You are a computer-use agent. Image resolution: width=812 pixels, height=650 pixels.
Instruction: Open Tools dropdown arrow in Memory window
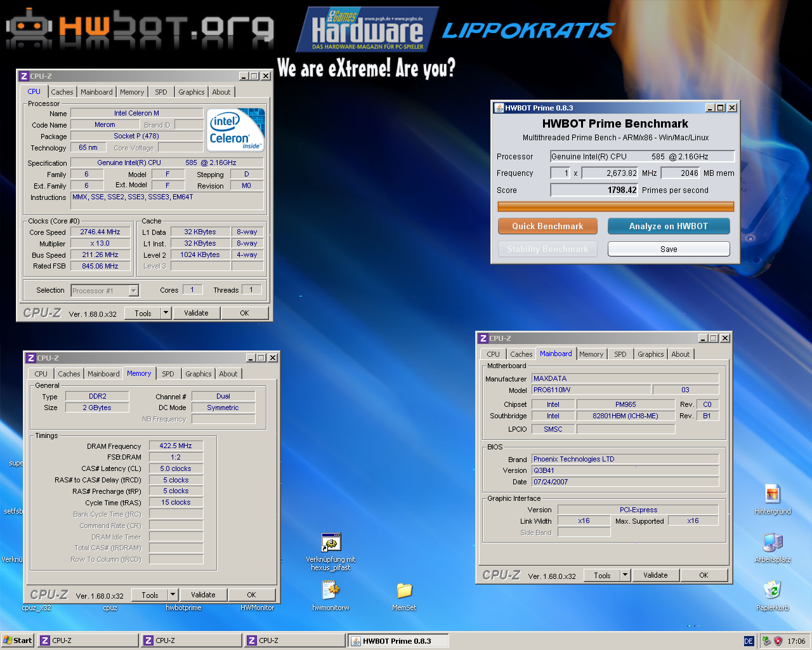(x=173, y=595)
